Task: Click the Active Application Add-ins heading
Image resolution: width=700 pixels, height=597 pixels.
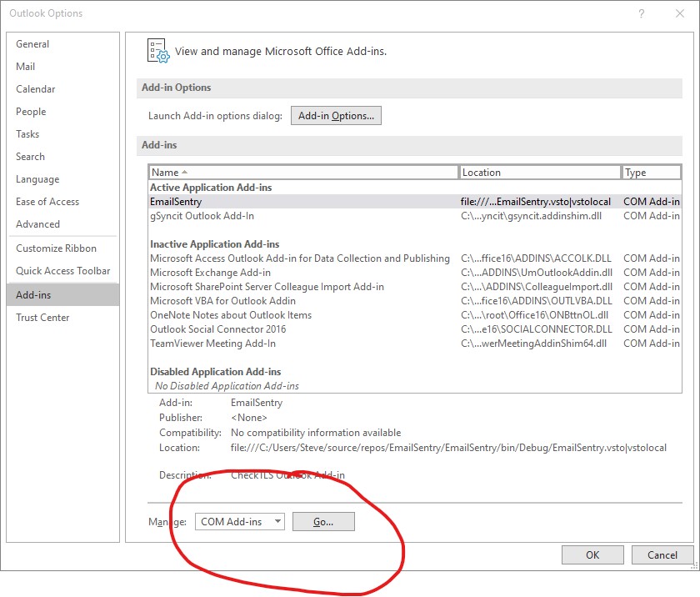Action: [211, 188]
